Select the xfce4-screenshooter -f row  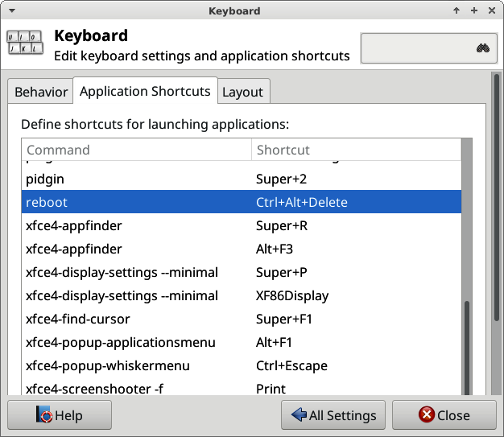click(x=241, y=388)
